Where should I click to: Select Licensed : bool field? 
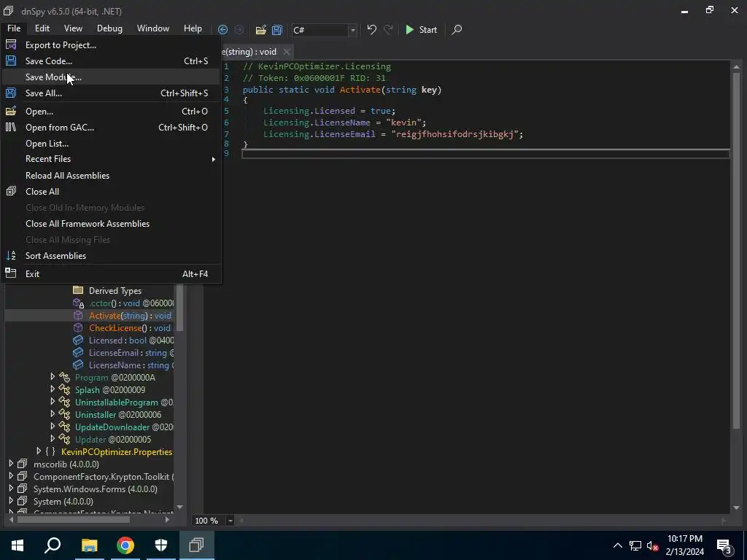tap(131, 341)
